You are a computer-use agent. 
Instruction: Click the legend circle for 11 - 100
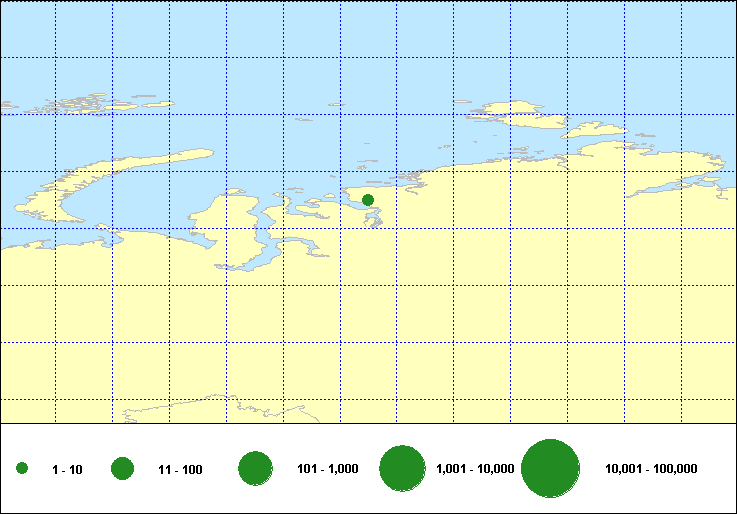(x=123, y=469)
